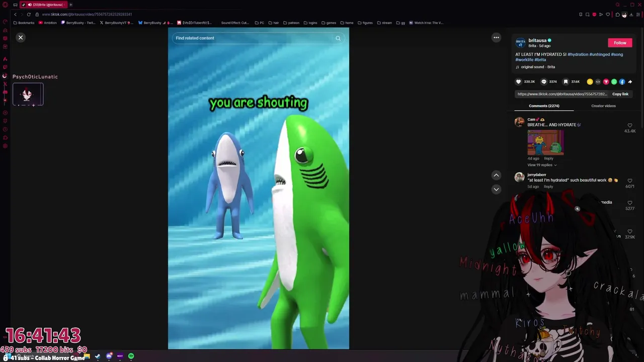This screenshot has width=644, height=362.
Task: Open the games bookmarks folder
Action: (329, 23)
